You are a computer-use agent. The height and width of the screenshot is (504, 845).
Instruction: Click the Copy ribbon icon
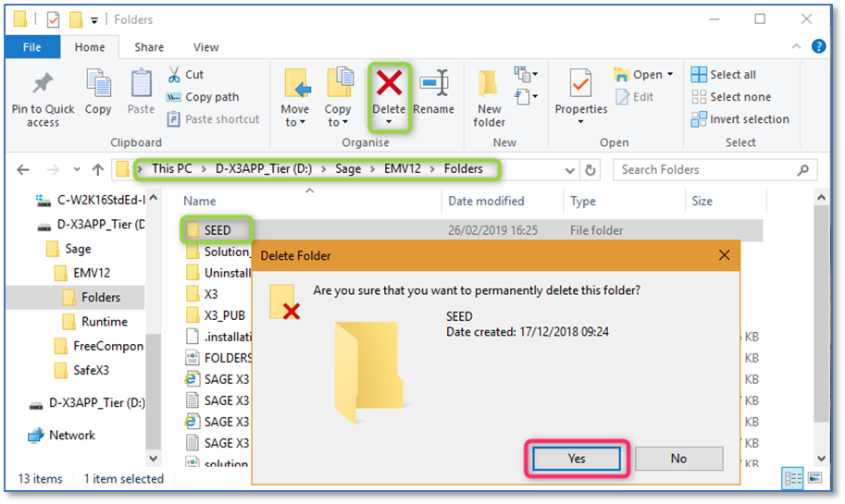[98, 83]
